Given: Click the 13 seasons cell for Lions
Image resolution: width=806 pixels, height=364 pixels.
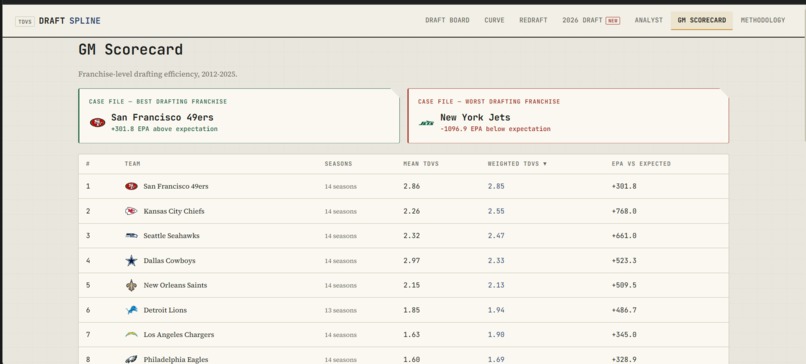Looking at the screenshot, I should (x=340, y=311).
